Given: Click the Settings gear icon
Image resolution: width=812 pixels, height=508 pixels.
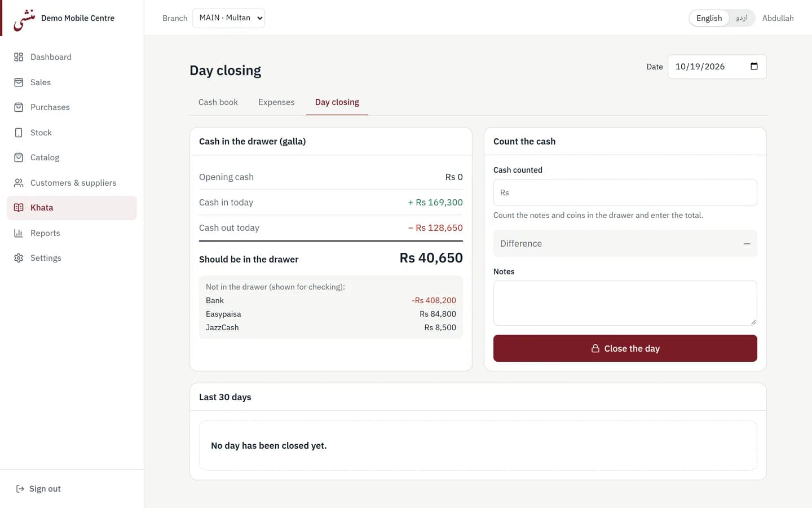Looking at the screenshot, I should [19, 258].
